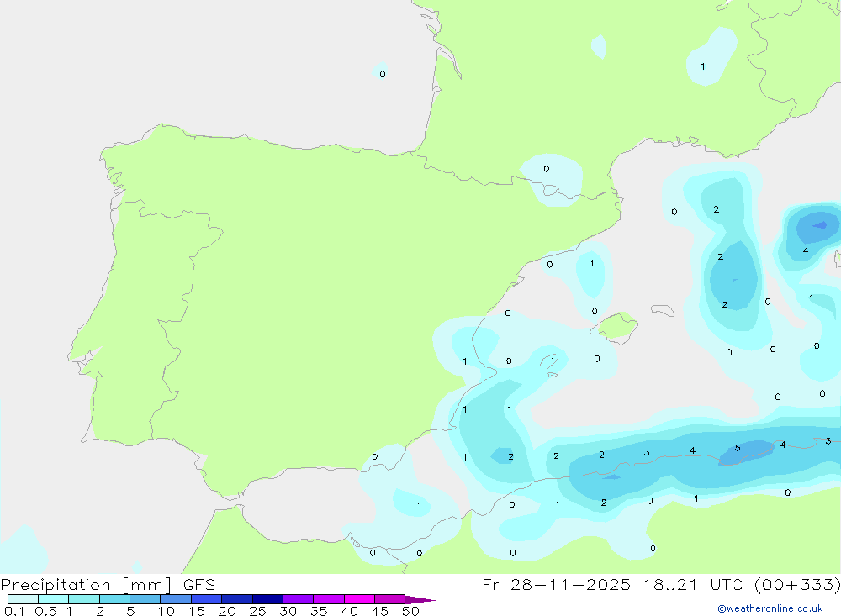
Task: Click the '(00+333)' forecast offset text
Action: (x=797, y=584)
